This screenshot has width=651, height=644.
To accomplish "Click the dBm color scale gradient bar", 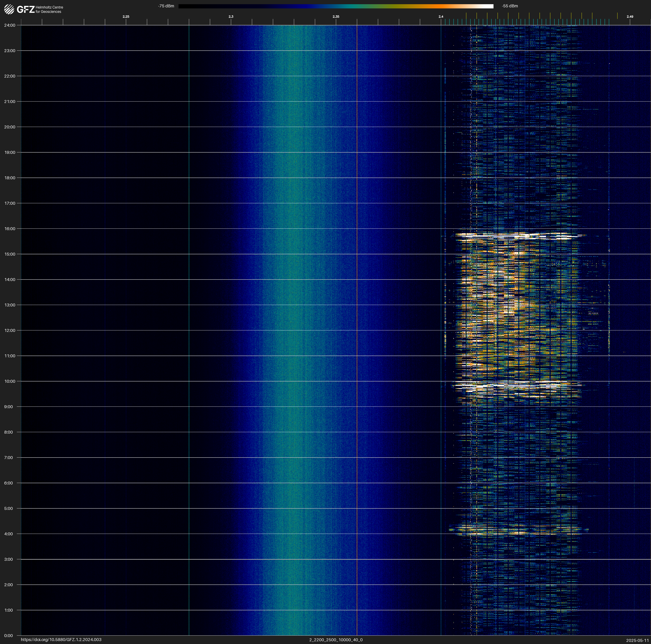I will pos(336,6).
